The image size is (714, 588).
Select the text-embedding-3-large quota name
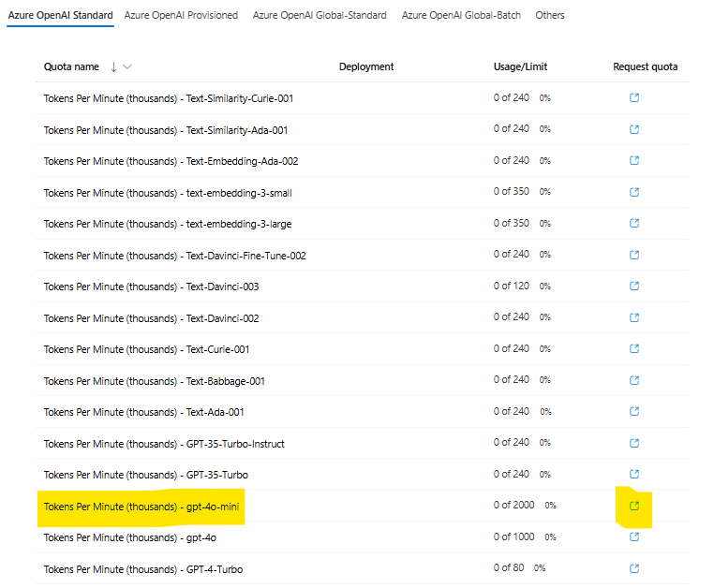(x=168, y=224)
